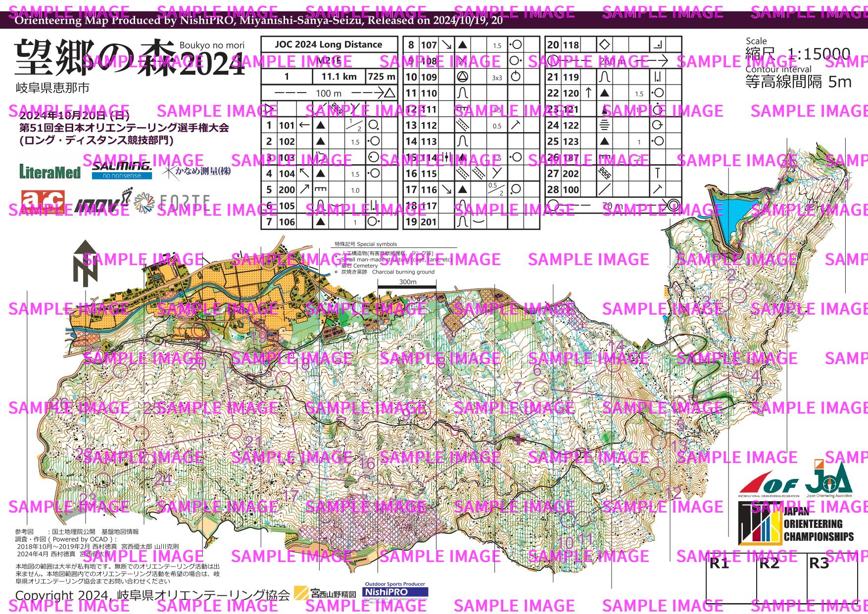Screen dimensions: 868x614
Task: Click the southeast arrow in control 107 row
Action: (x=446, y=45)
